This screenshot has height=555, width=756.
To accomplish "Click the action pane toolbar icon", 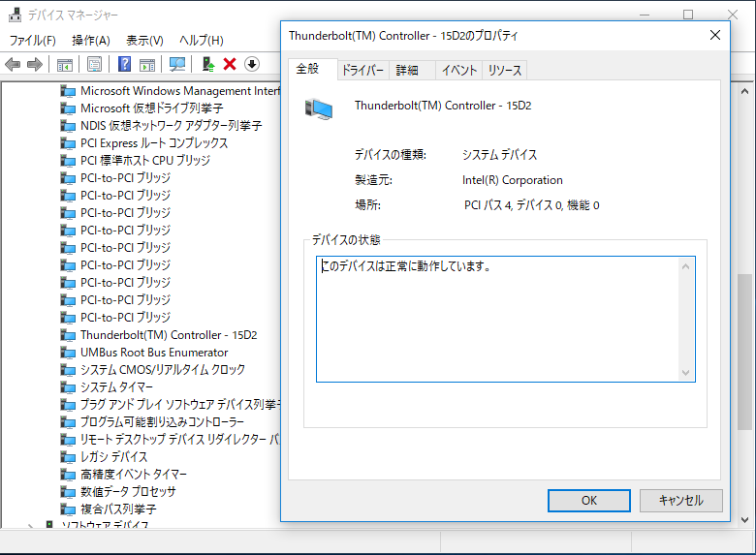I will pos(147,64).
